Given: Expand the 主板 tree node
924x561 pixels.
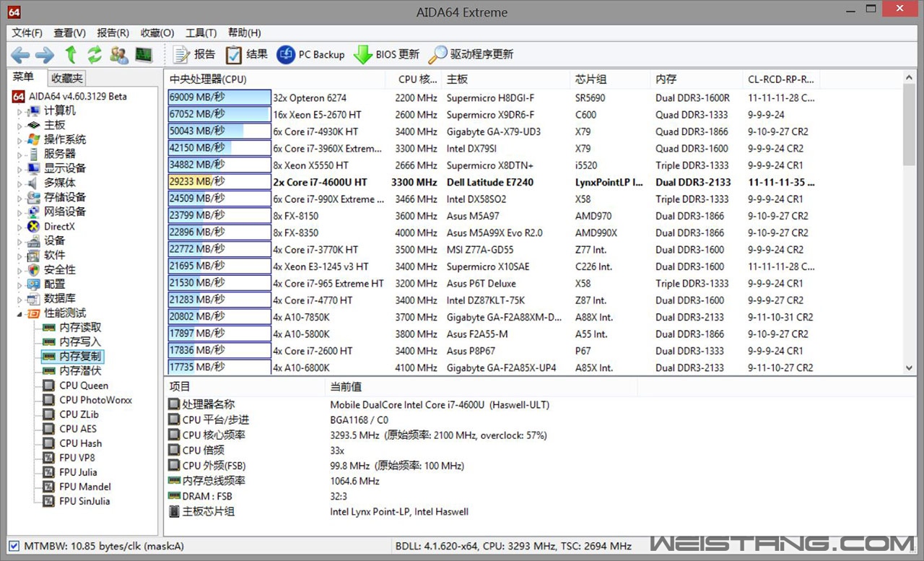Looking at the screenshot, I should pyautogui.click(x=20, y=126).
